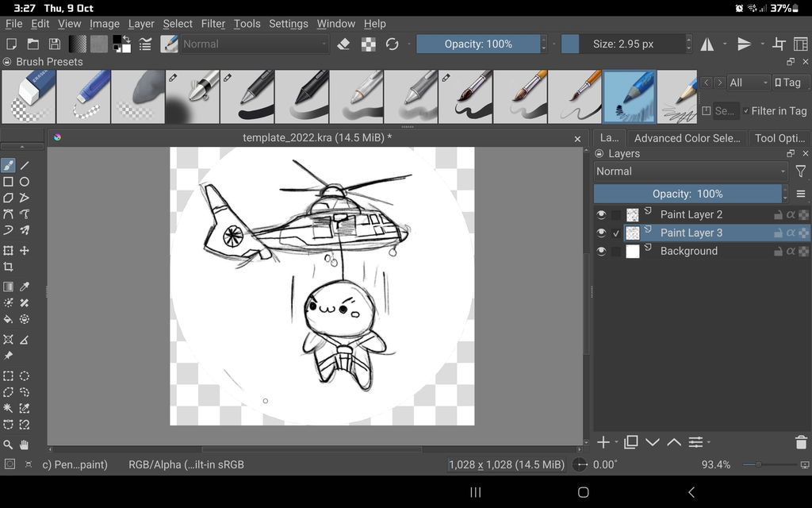Adjust the brush Opacity slider in the toolbar
Viewport: 812px width, 508px height.
478,44
